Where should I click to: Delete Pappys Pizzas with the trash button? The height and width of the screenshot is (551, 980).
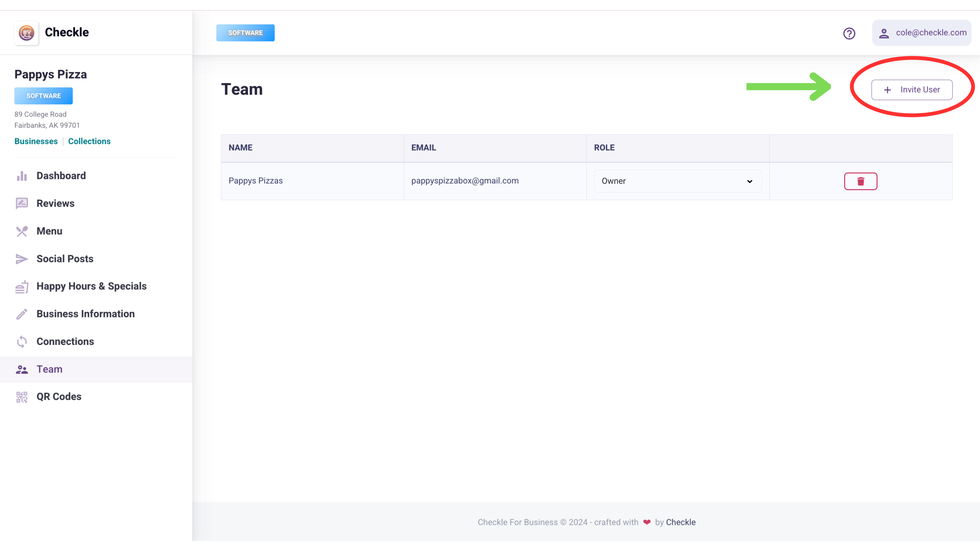(x=861, y=181)
